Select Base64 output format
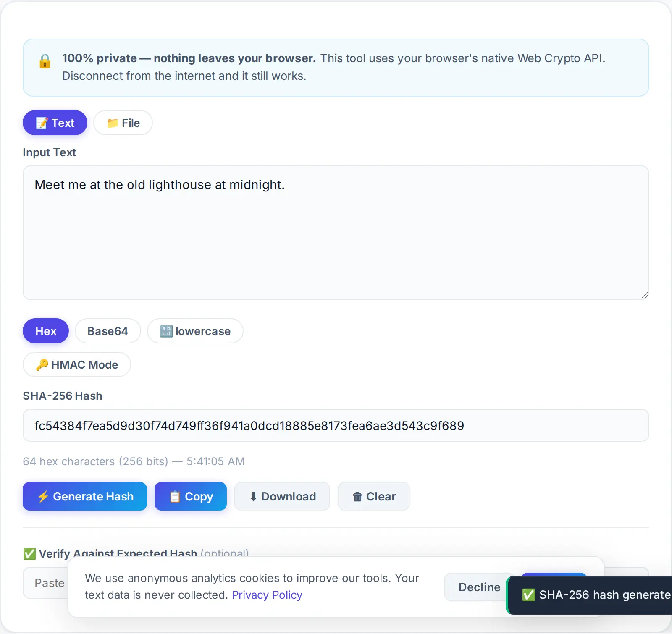 tap(108, 331)
